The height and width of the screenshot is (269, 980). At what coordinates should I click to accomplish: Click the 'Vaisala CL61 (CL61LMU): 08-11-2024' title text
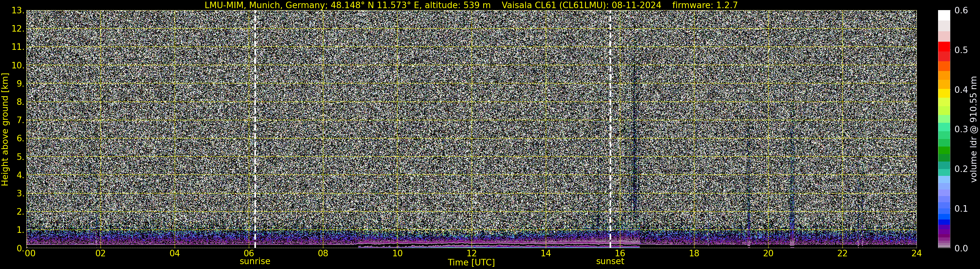pyautogui.click(x=581, y=5)
